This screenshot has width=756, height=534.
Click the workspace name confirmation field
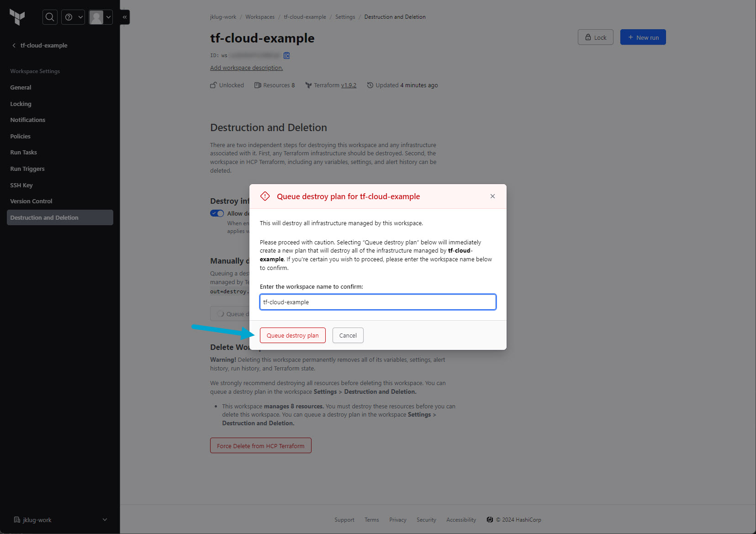coord(378,302)
